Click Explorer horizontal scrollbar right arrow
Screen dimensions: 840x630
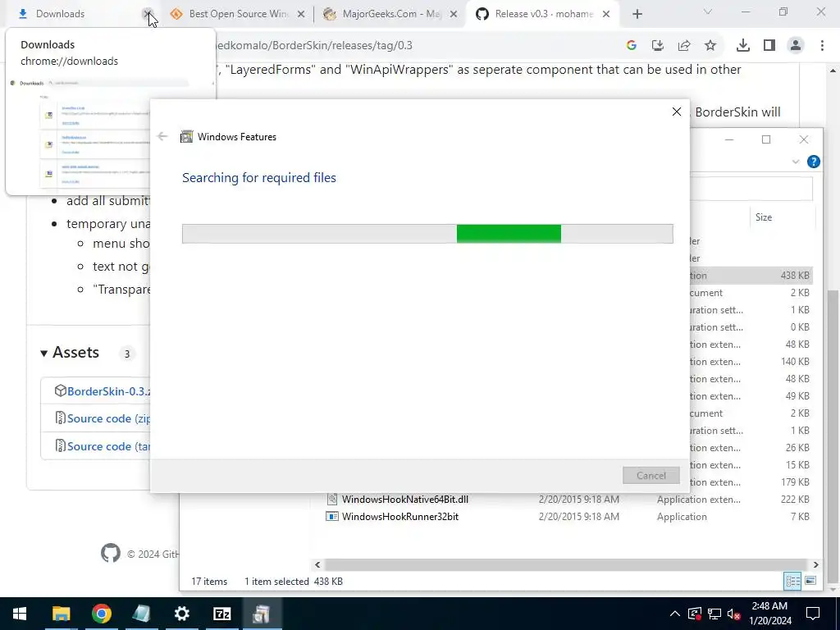816,564
